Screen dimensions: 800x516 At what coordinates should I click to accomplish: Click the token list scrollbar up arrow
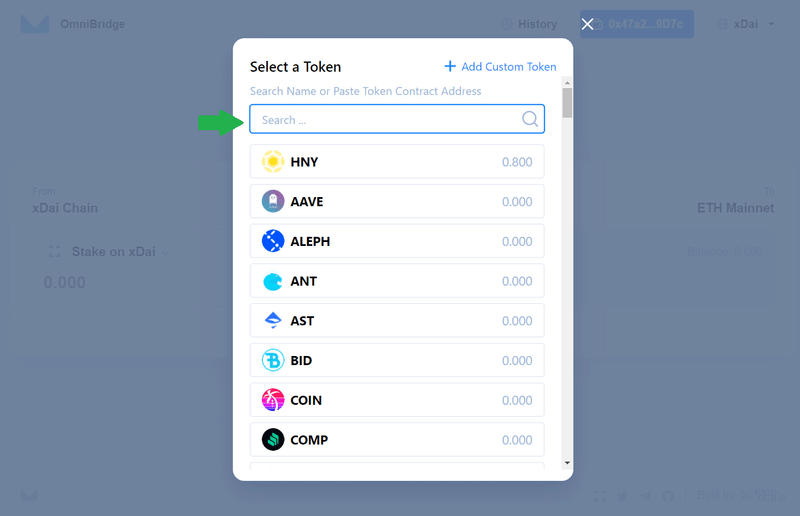567,83
